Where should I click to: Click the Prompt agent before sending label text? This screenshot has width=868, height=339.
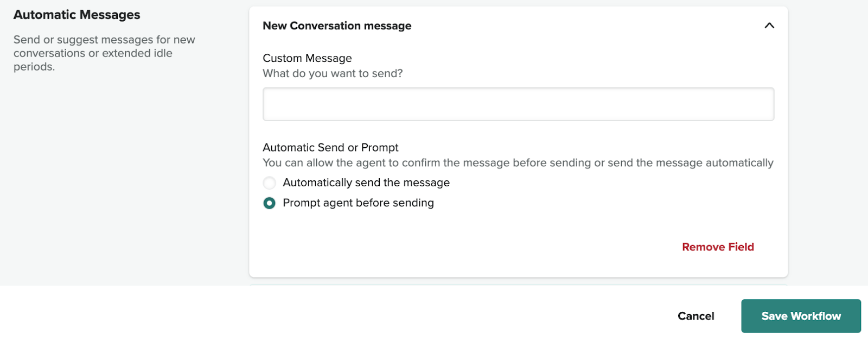point(358,203)
